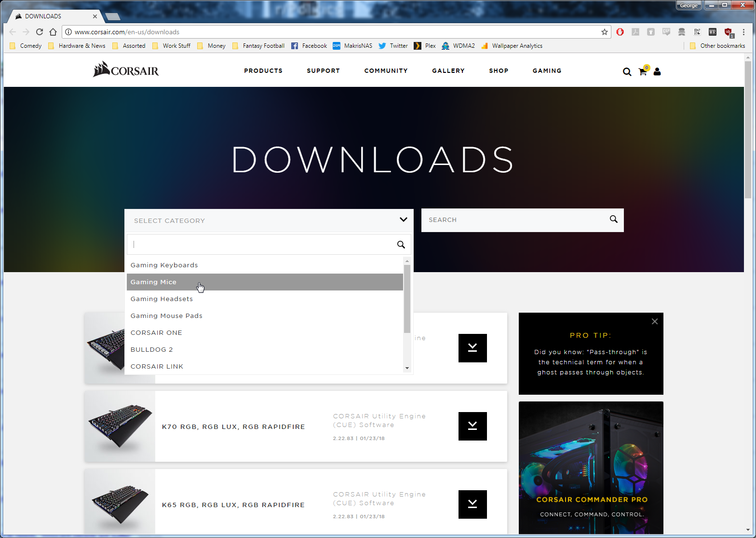Open the Twitter bookmark

point(393,46)
